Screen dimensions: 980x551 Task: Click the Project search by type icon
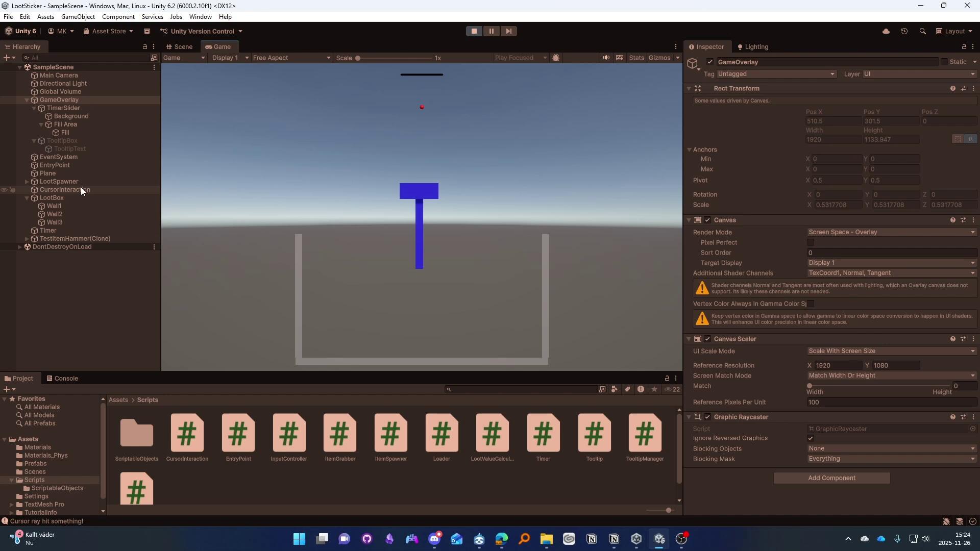tap(615, 389)
